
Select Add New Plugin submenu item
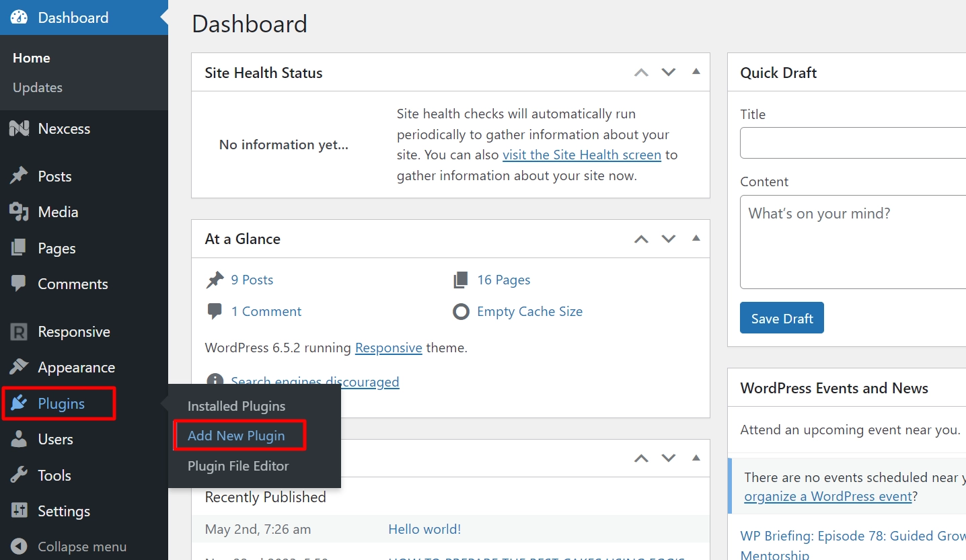236,436
